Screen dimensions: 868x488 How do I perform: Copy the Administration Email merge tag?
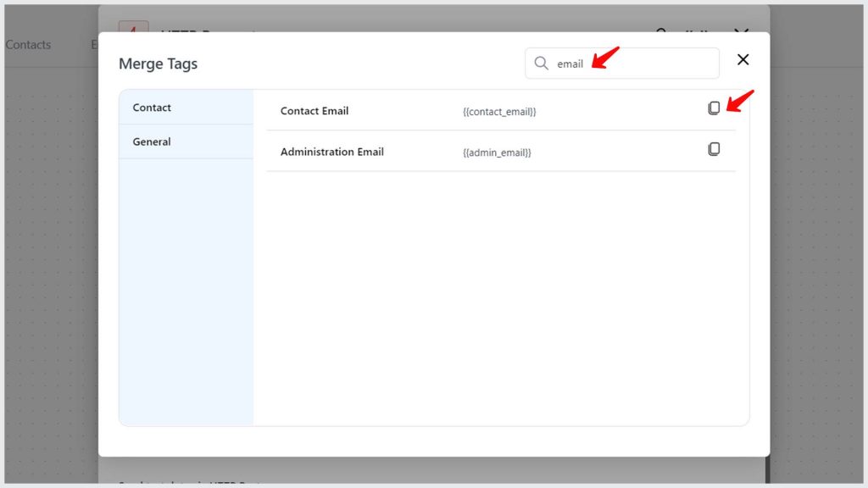point(714,149)
